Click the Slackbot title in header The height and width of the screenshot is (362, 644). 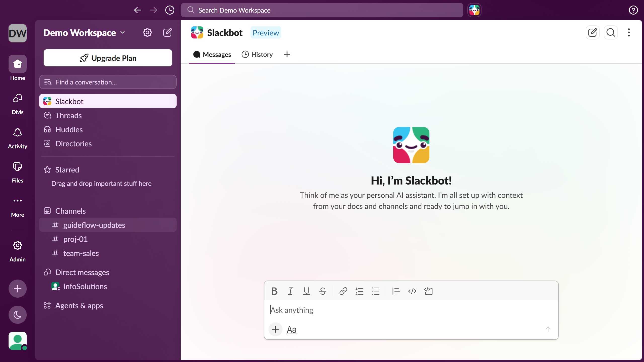pyautogui.click(x=225, y=33)
